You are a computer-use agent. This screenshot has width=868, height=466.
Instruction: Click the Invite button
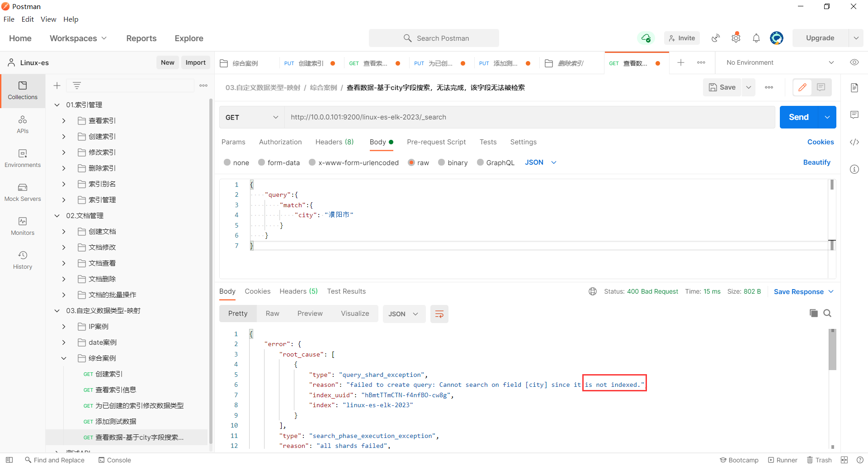(682, 38)
